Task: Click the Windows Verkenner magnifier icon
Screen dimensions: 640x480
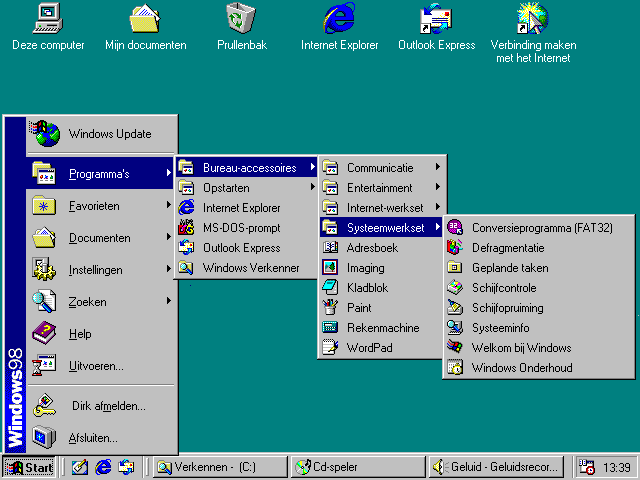Action: coord(186,267)
